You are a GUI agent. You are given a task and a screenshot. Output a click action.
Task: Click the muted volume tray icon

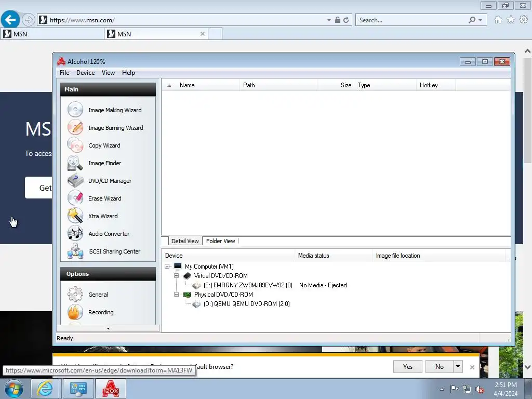pyautogui.click(x=480, y=390)
